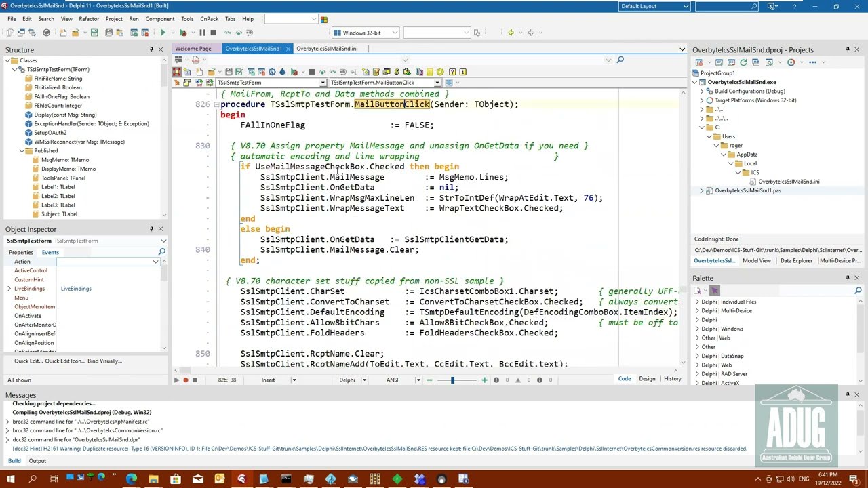This screenshot has width=868, height=488.
Task: Open the Windows 32-bit platform dropdown
Action: (x=394, y=33)
